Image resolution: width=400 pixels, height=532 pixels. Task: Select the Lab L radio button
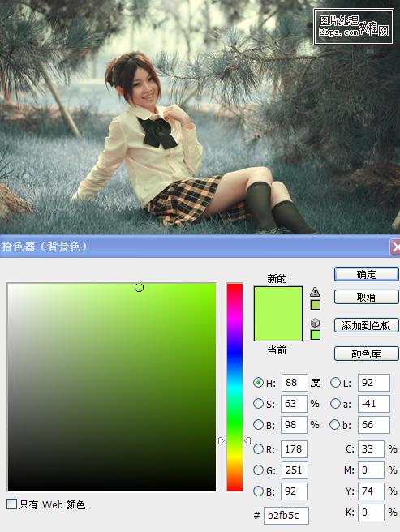(x=335, y=383)
